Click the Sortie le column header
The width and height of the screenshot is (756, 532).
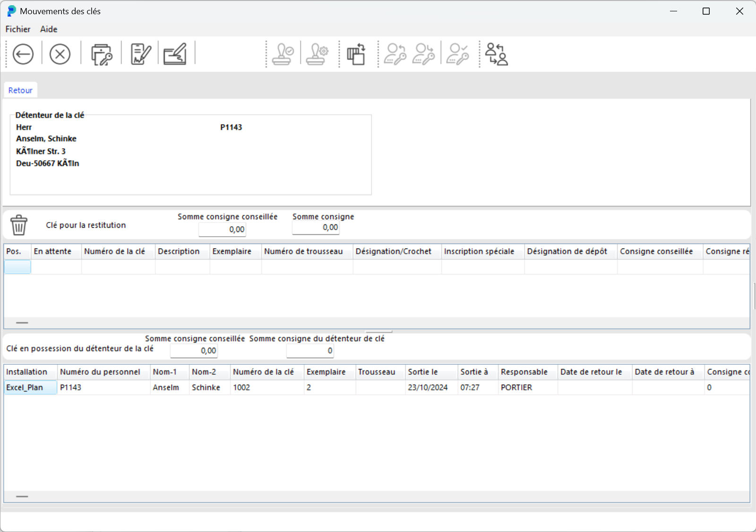click(423, 372)
